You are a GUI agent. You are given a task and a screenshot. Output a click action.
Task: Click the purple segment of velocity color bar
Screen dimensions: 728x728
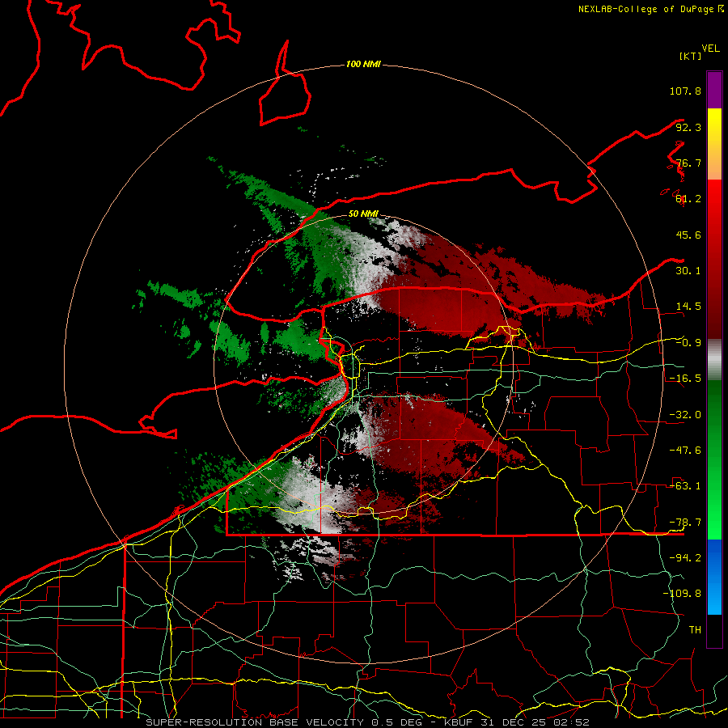pos(714,90)
